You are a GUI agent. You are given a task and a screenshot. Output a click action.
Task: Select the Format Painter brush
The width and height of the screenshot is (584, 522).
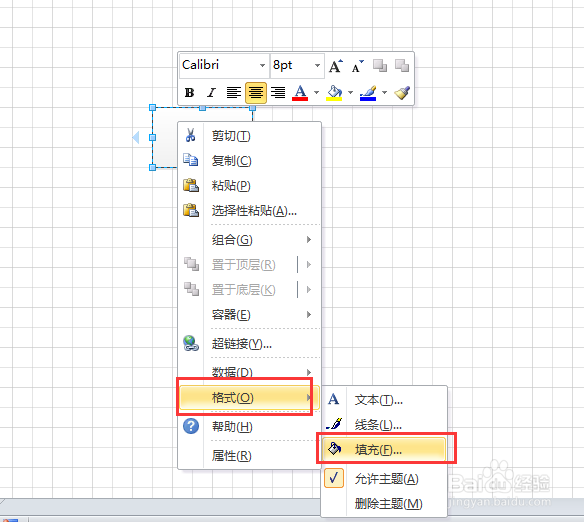coord(402,92)
